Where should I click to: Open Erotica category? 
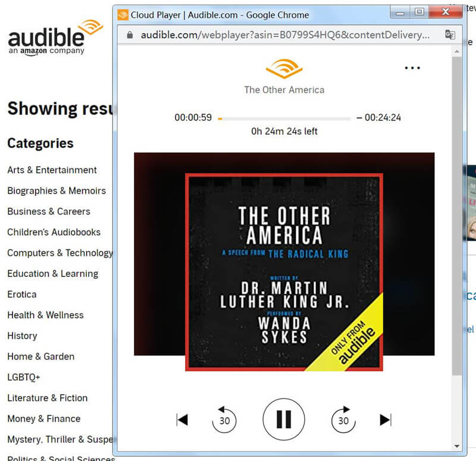[22, 294]
